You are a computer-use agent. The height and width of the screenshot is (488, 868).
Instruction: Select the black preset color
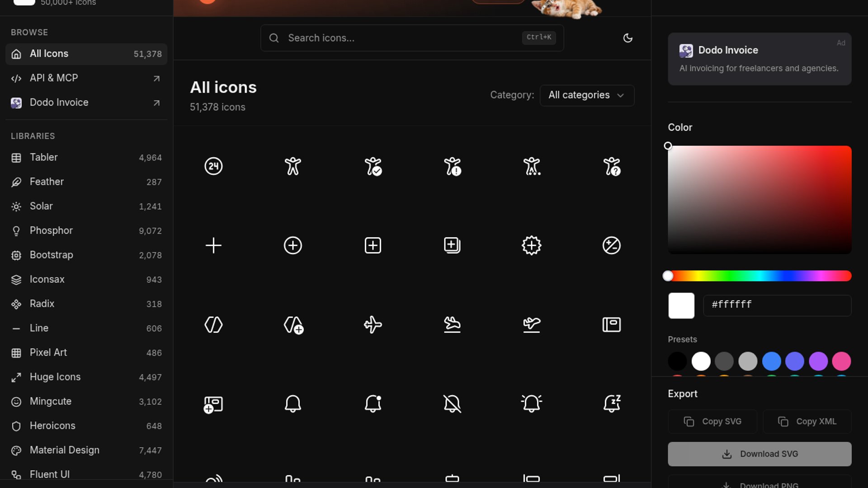click(x=677, y=361)
